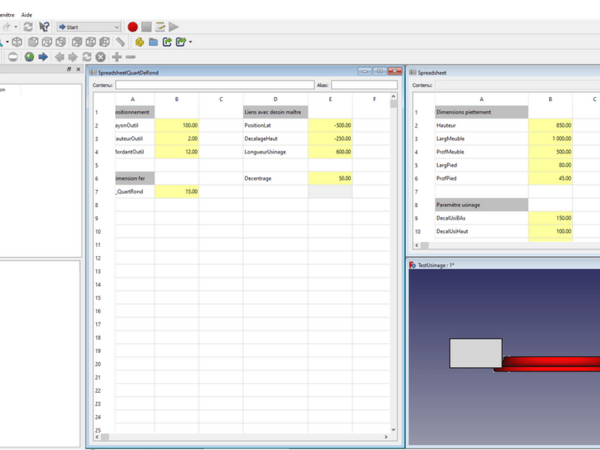Click the create part yellow icon

[x=140, y=42]
